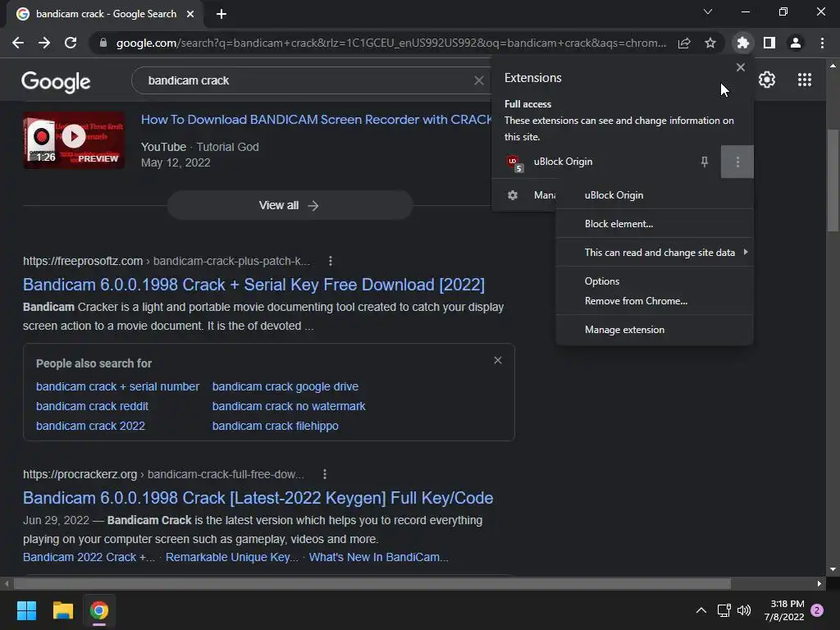Open the network status tray icon
The image size is (840, 630).
pos(724,610)
